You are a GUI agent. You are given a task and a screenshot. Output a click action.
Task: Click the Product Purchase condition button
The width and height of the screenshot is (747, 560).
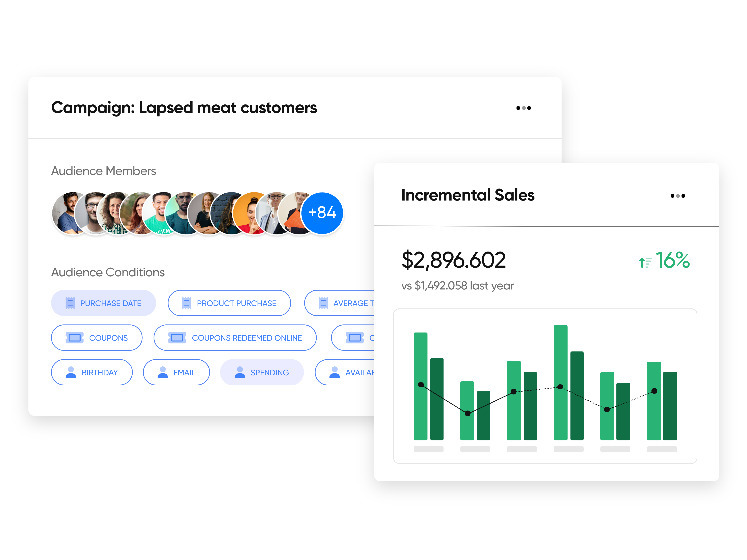tap(229, 303)
